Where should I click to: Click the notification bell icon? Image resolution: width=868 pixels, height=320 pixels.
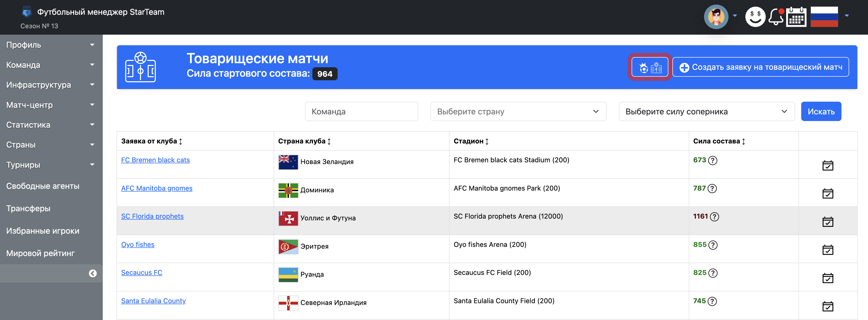(x=776, y=17)
